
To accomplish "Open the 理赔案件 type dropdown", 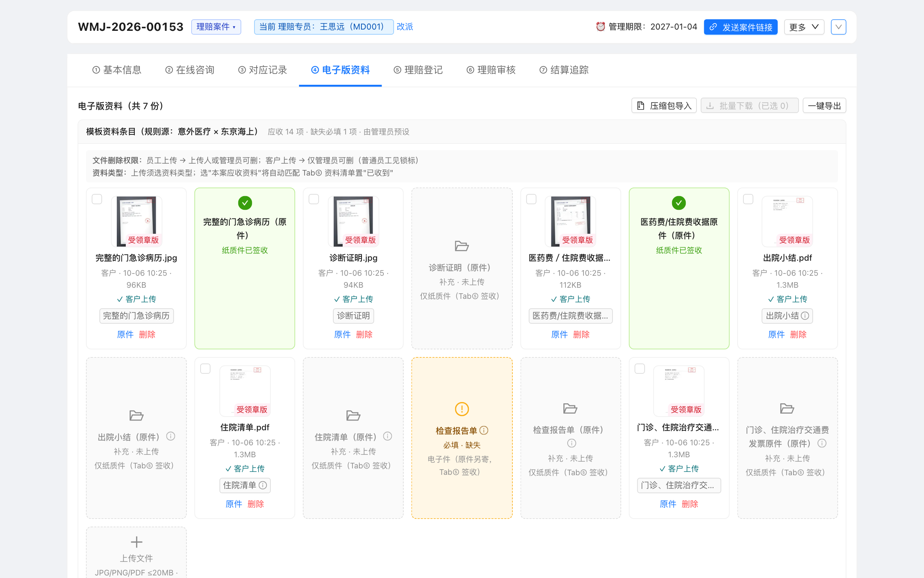I will tap(216, 27).
